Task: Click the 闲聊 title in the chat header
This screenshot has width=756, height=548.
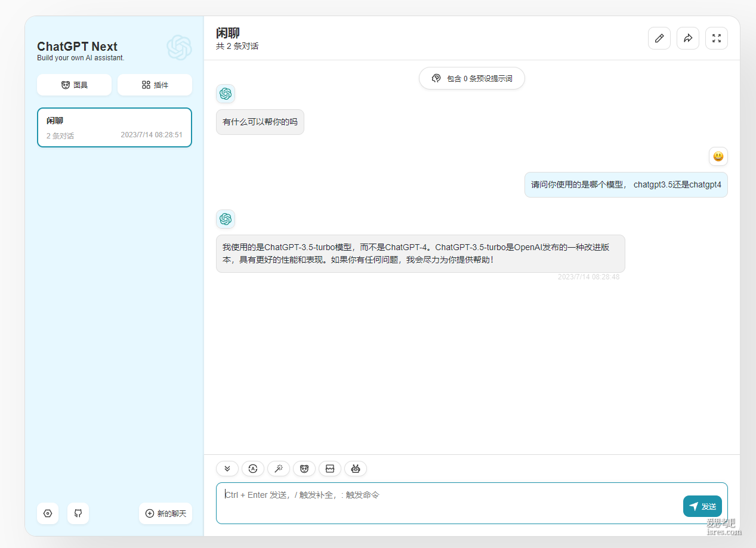Action: point(228,33)
